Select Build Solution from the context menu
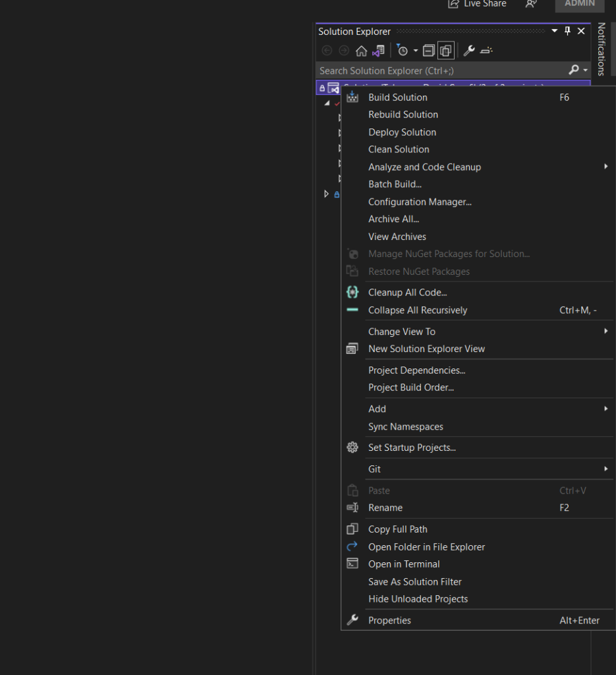 click(x=398, y=98)
